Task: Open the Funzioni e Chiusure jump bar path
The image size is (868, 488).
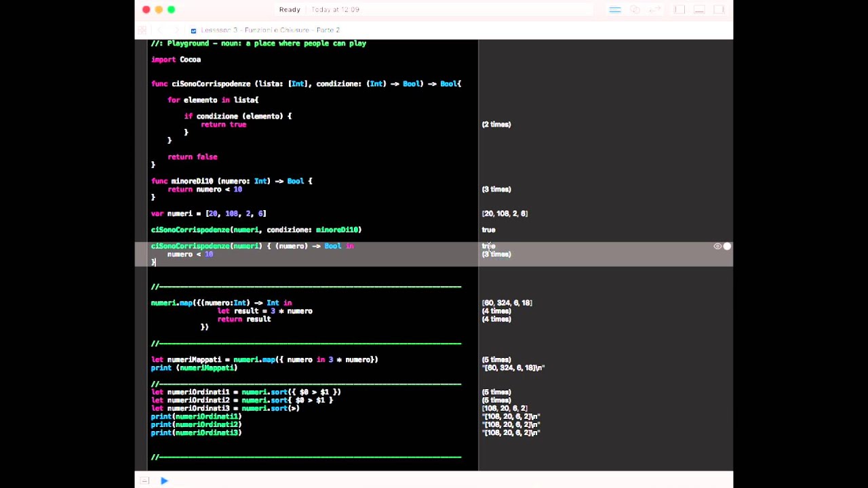Action: (x=271, y=30)
